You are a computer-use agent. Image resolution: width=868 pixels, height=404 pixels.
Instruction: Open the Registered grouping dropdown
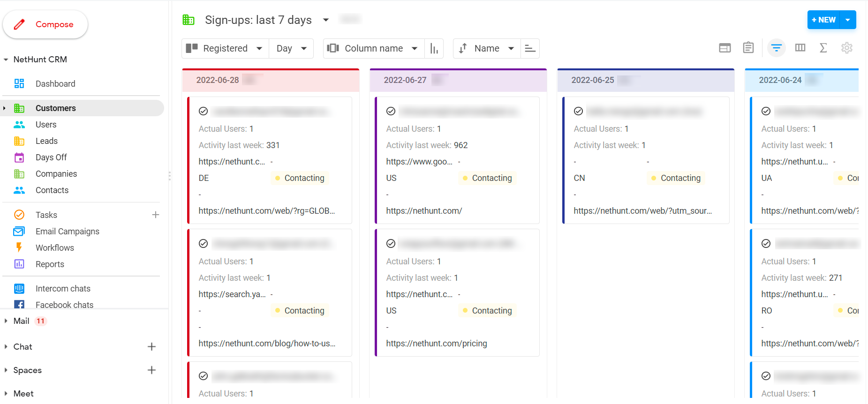pyautogui.click(x=225, y=49)
